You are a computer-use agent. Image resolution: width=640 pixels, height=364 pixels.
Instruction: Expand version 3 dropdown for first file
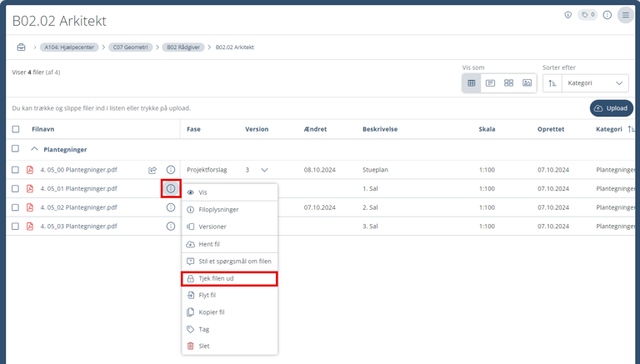264,170
